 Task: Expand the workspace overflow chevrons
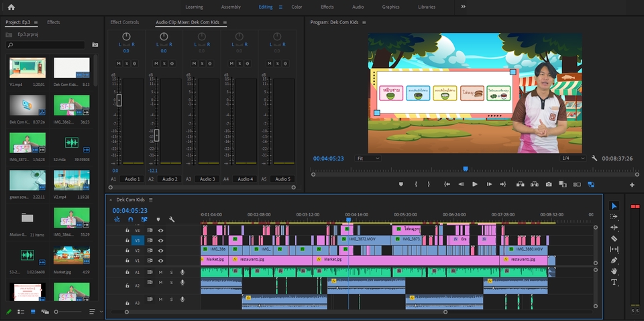(463, 7)
